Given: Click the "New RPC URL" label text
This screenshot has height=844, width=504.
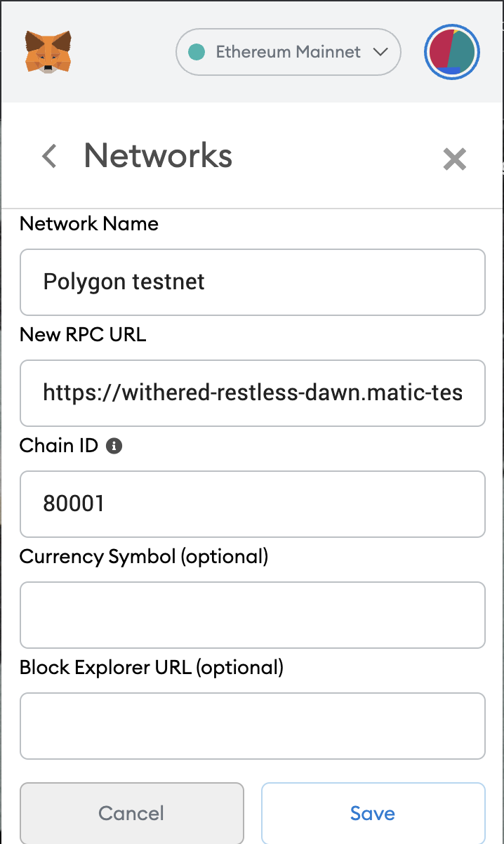Looking at the screenshot, I should click(83, 335).
